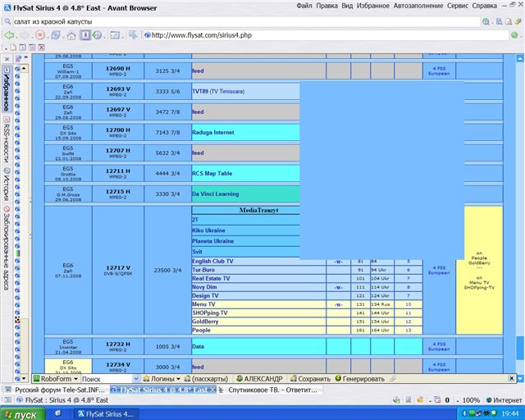Viewport: 525px width, 420px height.
Task: Open the Справка menu
Action: point(485,6)
